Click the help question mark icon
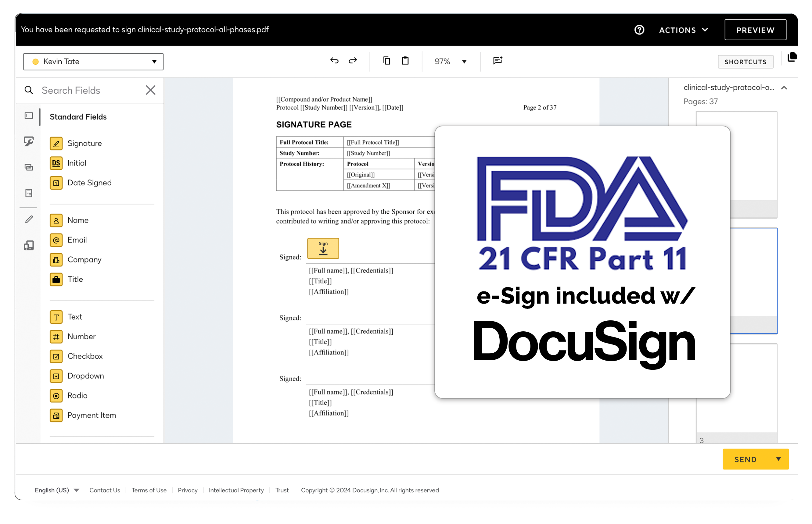The width and height of the screenshot is (812, 524). [x=639, y=30]
